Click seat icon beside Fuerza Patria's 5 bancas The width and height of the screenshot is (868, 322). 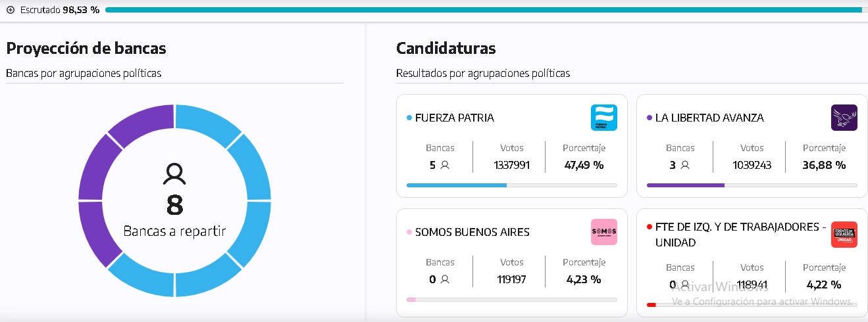coord(445,165)
